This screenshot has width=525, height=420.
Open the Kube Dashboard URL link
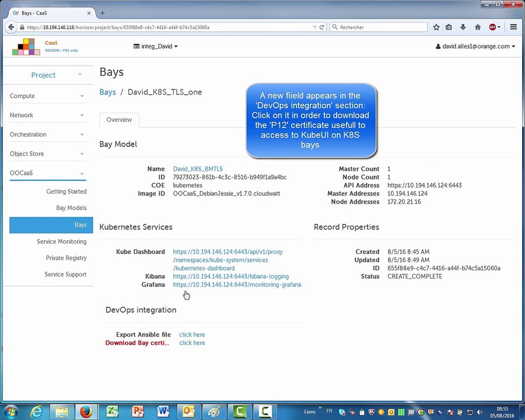228,260
